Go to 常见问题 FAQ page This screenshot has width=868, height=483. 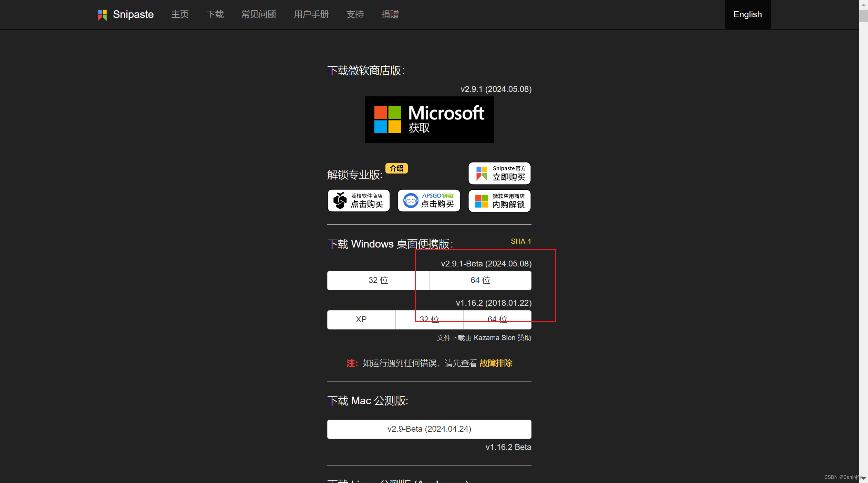pos(259,14)
